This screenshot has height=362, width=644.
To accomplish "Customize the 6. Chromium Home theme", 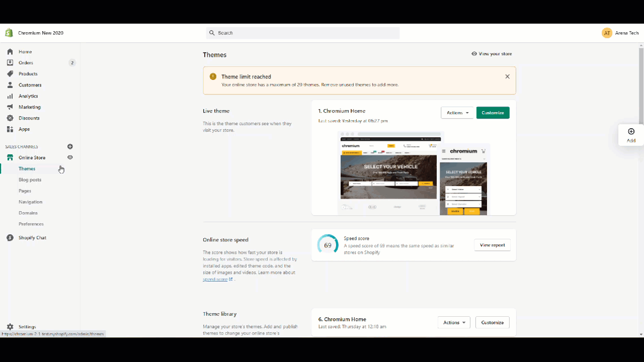I will (x=493, y=322).
